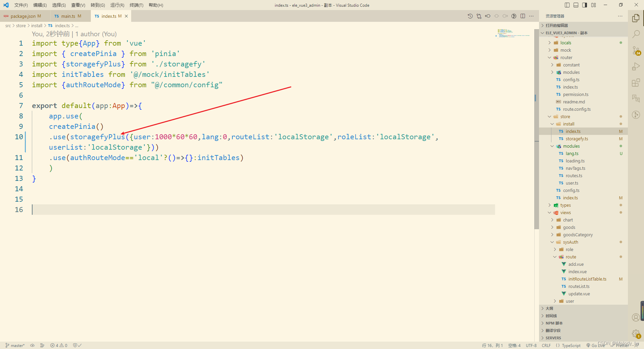Switch to the package.json tab
This screenshot has width=644, height=349.
[25, 16]
